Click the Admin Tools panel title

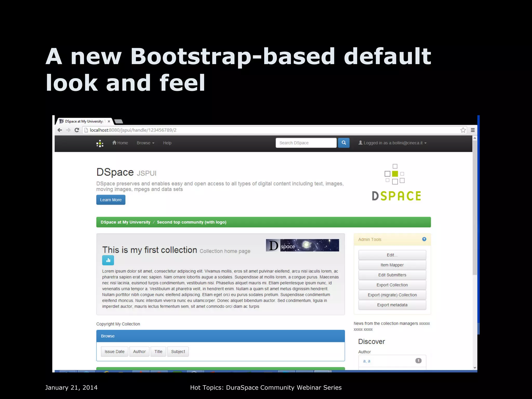pos(370,240)
